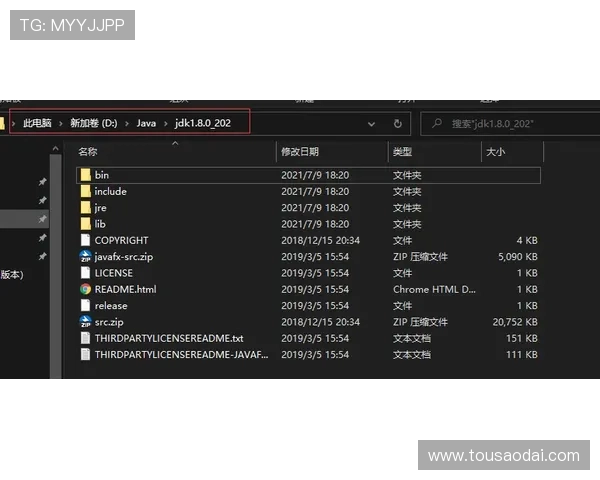This screenshot has height=480, width=600.
Task: Navigate to 新加卷 (D:) in breadcrumb
Action: (93, 123)
